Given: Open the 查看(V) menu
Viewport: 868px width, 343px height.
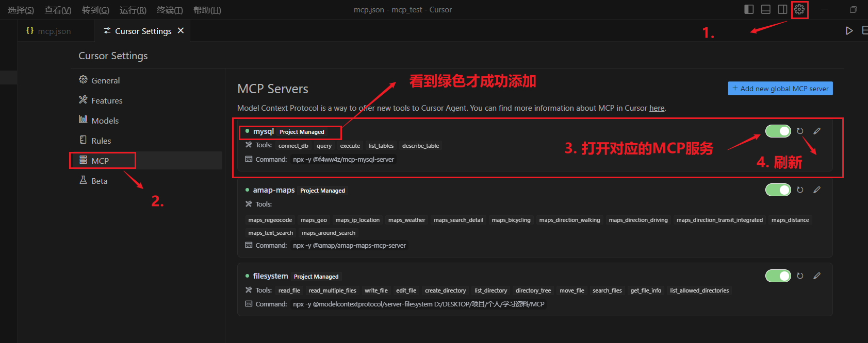Looking at the screenshot, I should click(x=58, y=10).
